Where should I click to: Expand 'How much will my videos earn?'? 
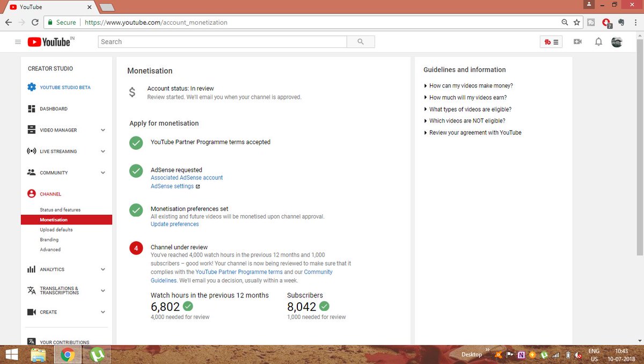(x=465, y=98)
